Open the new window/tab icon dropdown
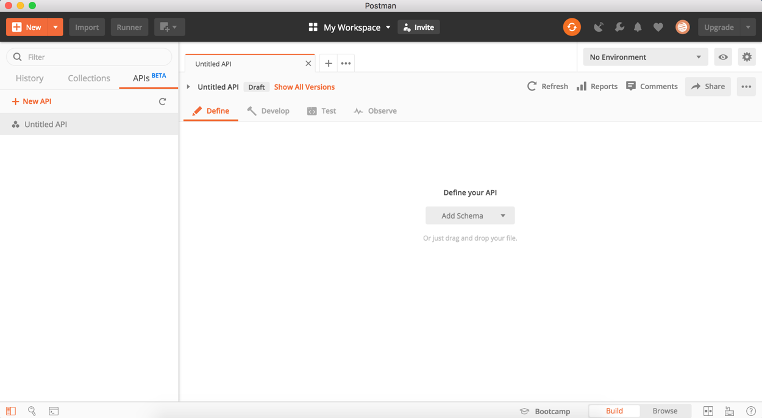This screenshot has height=418, width=762. (169, 27)
